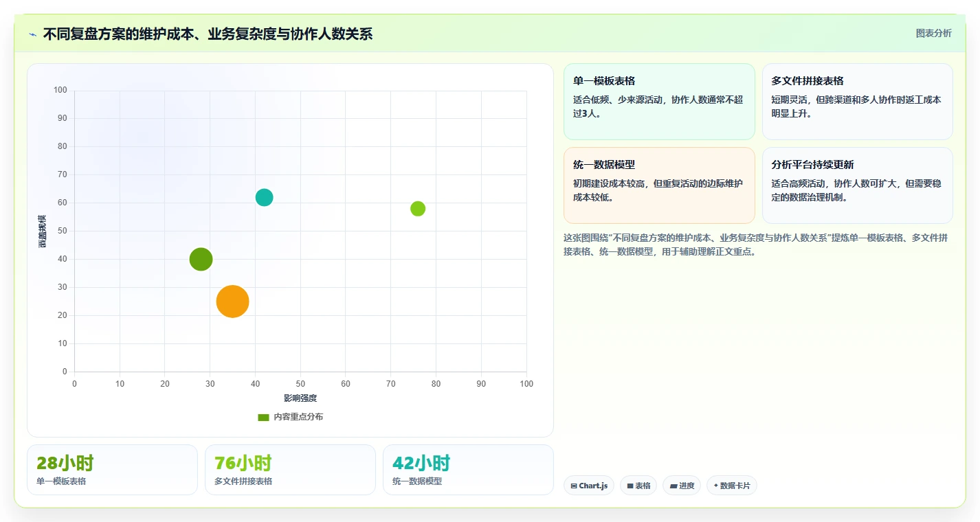The width and height of the screenshot is (980, 522).
Task: Click the 42小时 stat card
Action: click(468, 470)
